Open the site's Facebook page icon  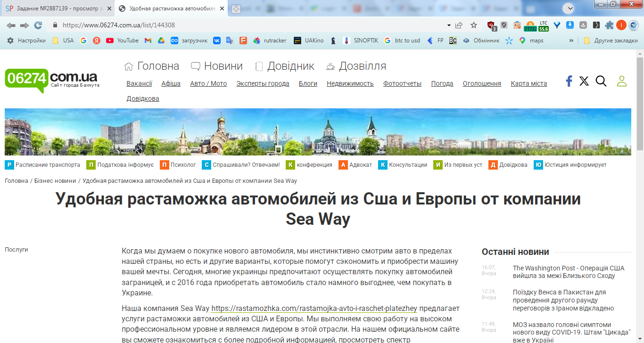pos(569,81)
